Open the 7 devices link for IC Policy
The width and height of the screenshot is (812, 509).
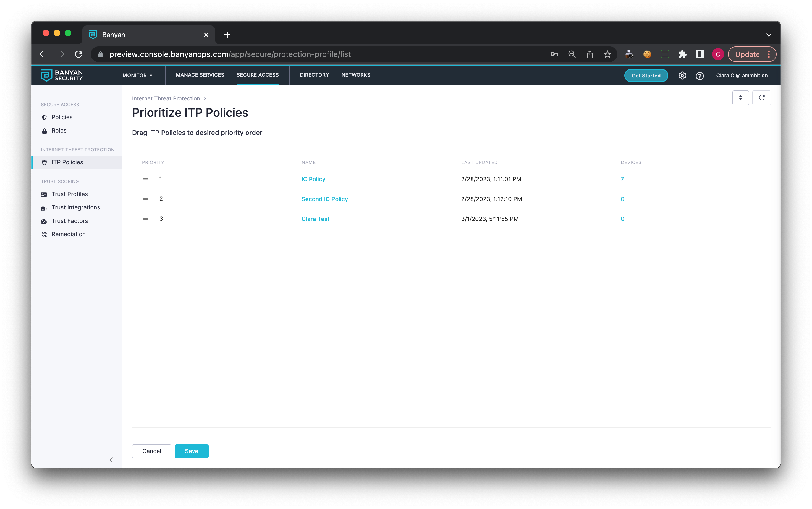point(622,179)
